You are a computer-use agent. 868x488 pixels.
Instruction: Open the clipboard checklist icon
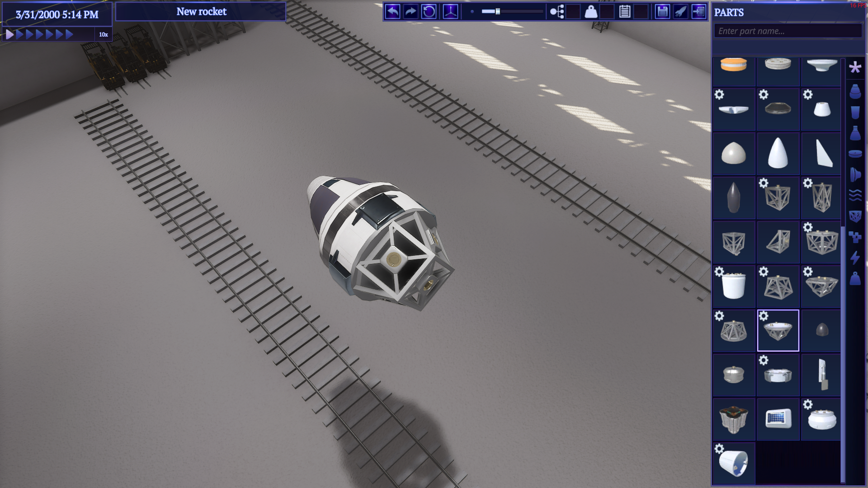[x=625, y=12]
